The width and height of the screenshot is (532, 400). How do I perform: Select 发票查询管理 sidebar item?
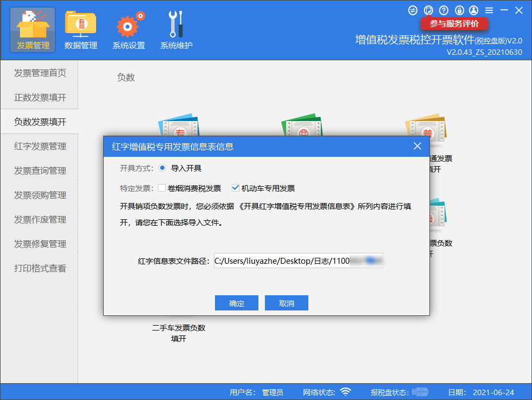(40, 170)
